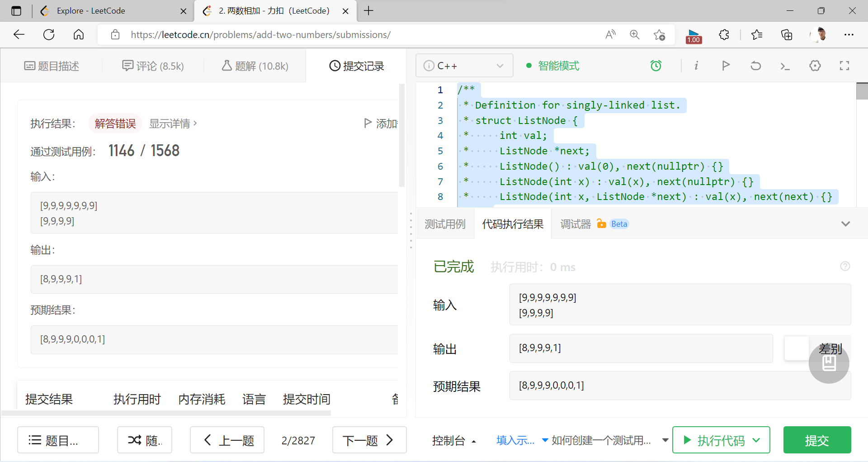
Task: Open 填入示例 dropdown
Action: pos(522,440)
